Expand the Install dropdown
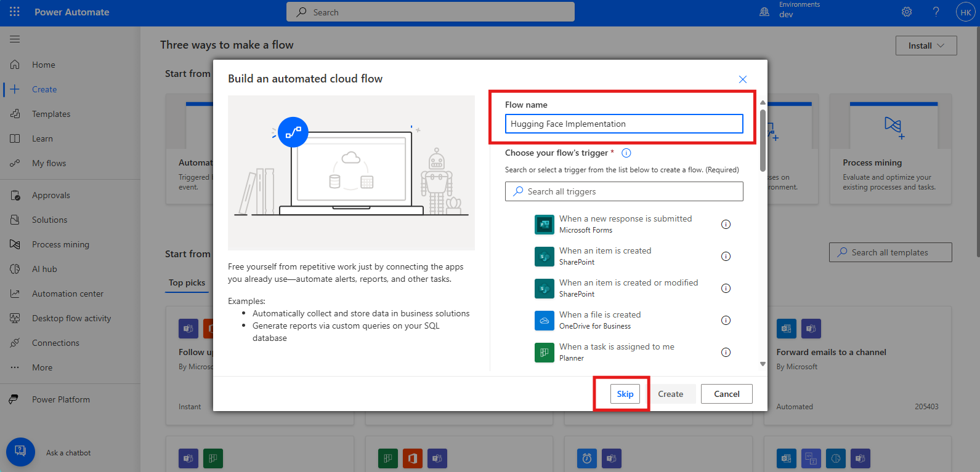The width and height of the screenshot is (980, 472). click(926, 46)
